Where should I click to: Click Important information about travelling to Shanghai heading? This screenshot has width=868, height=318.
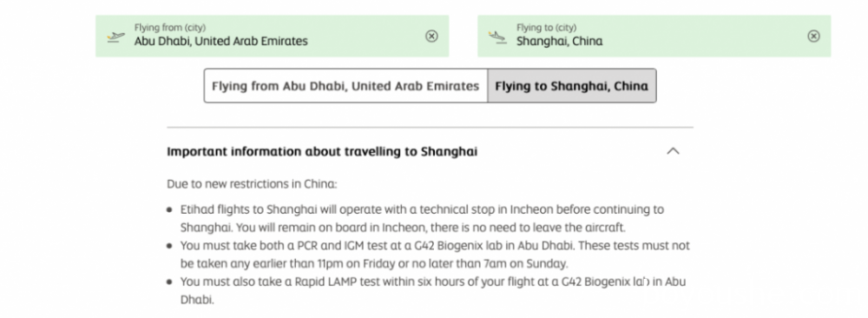coord(322,152)
